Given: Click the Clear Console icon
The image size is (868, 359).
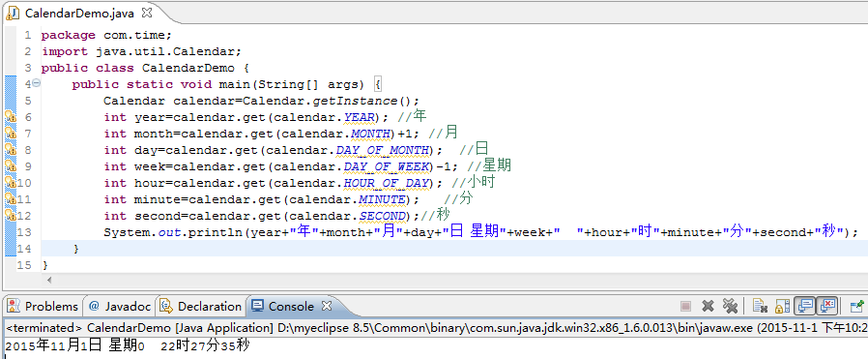Looking at the screenshot, I should coord(760,306).
